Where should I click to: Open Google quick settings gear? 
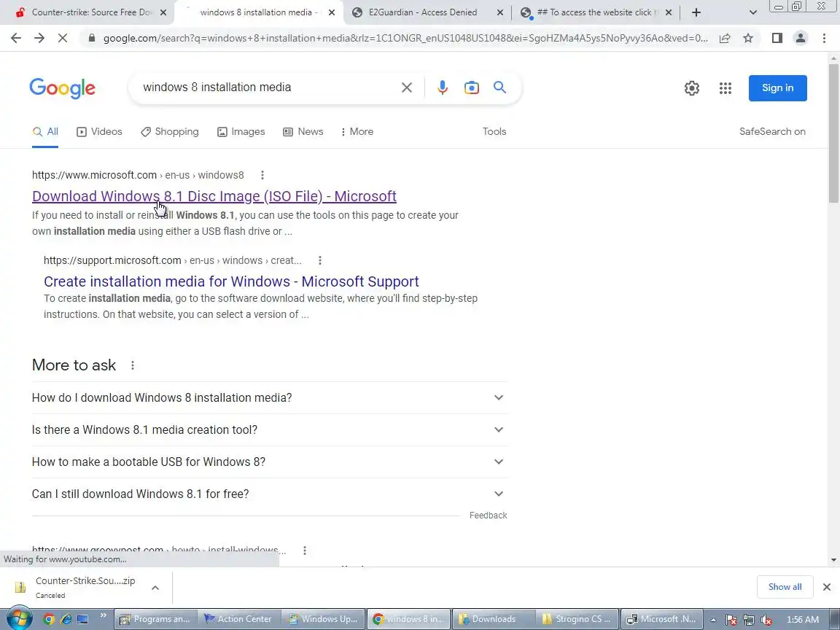point(691,87)
